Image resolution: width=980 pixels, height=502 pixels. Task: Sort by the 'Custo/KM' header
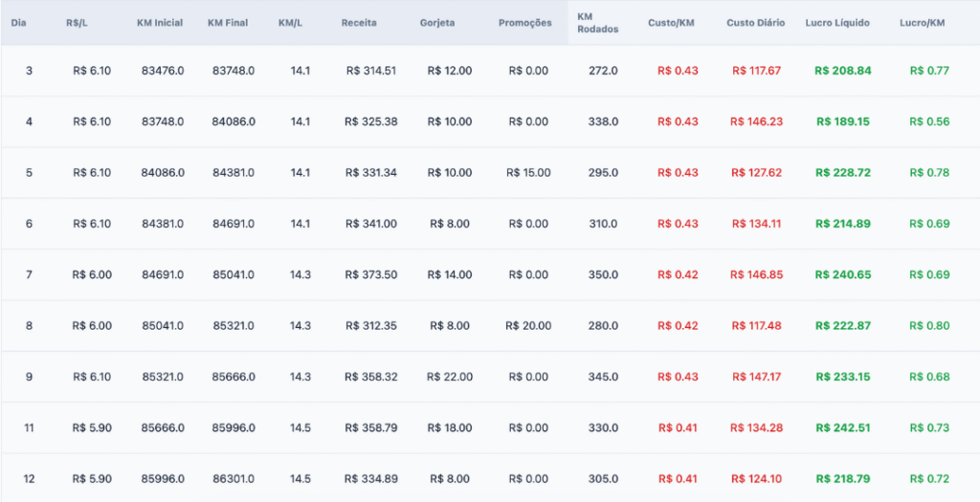[x=671, y=22]
